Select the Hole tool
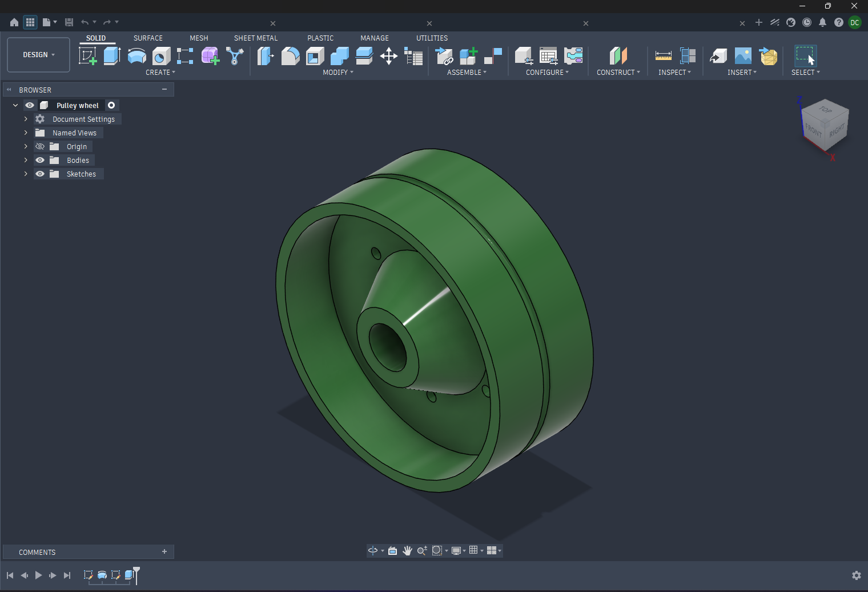 [x=162, y=56]
